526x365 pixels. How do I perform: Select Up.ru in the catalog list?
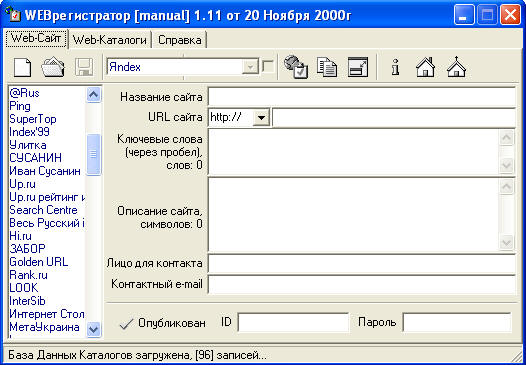pos(22,184)
